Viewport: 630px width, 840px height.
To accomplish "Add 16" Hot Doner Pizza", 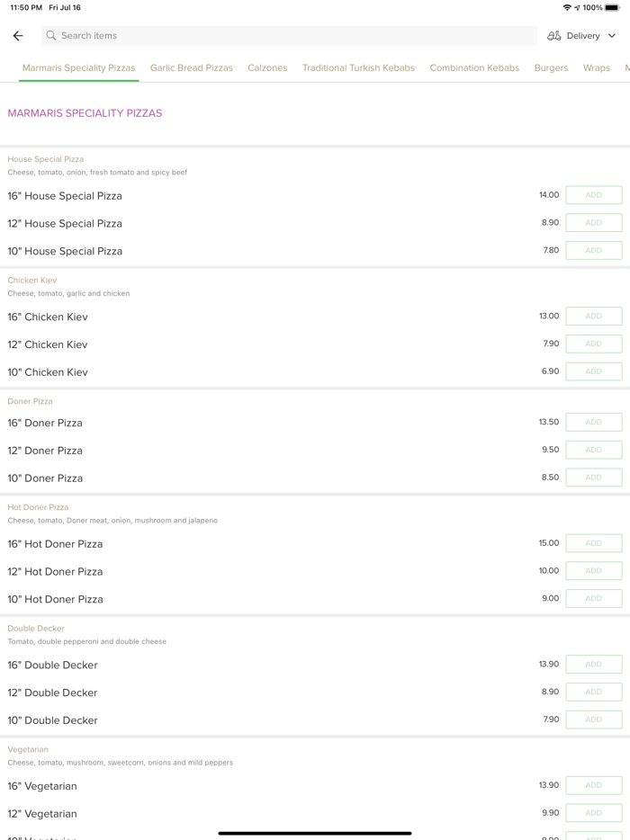I will pyautogui.click(x=593, y=543).
